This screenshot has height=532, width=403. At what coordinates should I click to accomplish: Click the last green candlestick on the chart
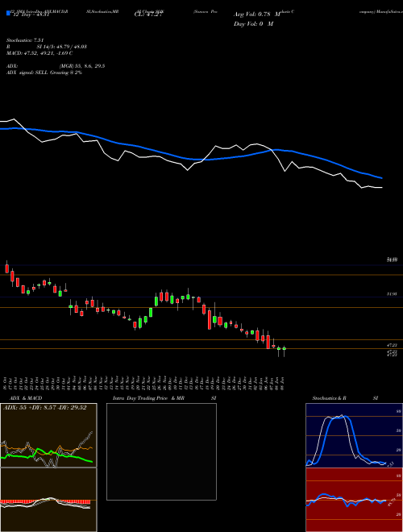tap(285, 349)
